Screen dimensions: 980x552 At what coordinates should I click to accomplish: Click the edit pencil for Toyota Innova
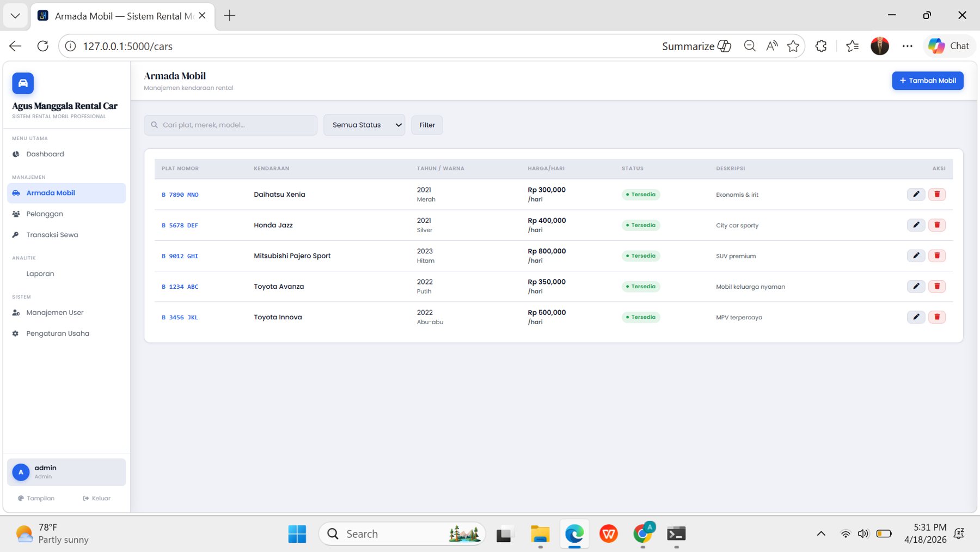(916, 317)
